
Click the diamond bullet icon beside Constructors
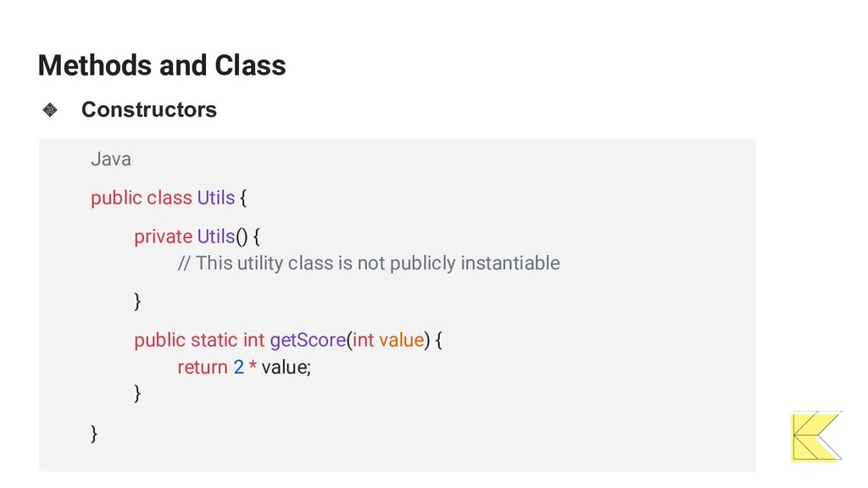[50, 109]
